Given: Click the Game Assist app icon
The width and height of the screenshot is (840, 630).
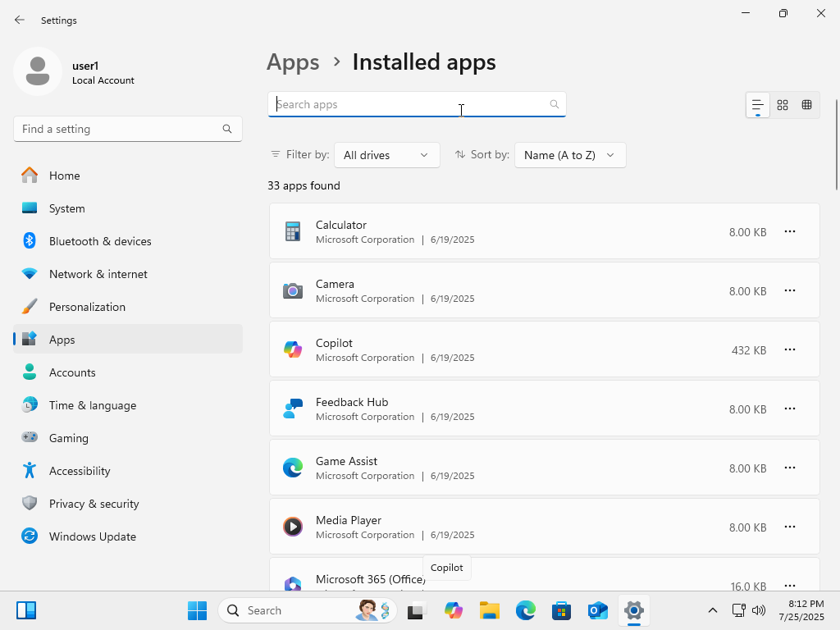Looking at the screenshot, I should pyautogui.click(x=293, y=468).
